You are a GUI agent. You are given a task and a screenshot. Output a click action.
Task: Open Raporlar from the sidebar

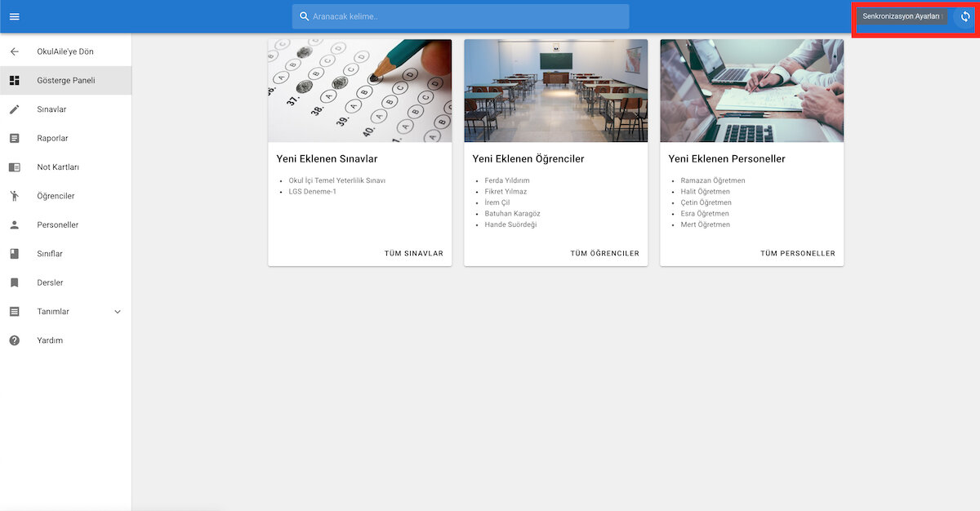65,138
